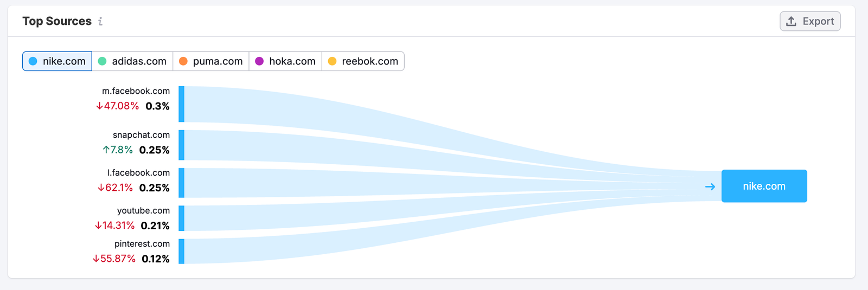The image size is (868, 290).
Task: Click the blue bar beside pinterest.com
Action: tap(182, 252)
